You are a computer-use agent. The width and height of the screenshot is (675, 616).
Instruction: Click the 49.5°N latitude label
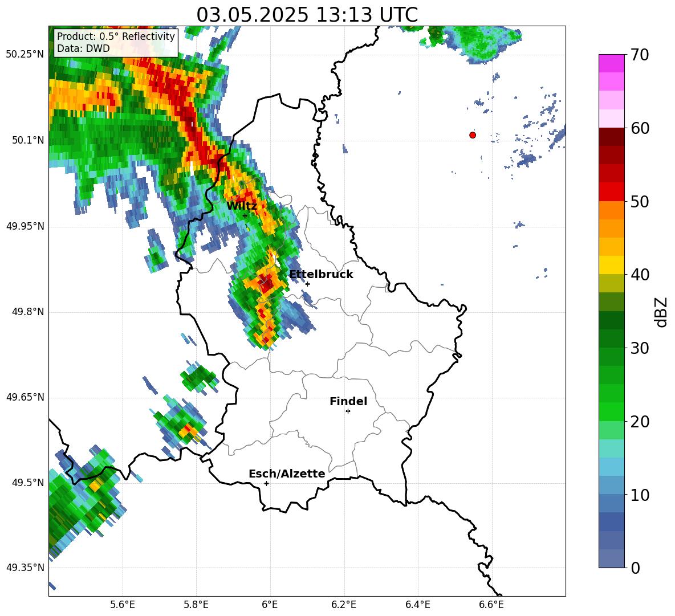29,483
